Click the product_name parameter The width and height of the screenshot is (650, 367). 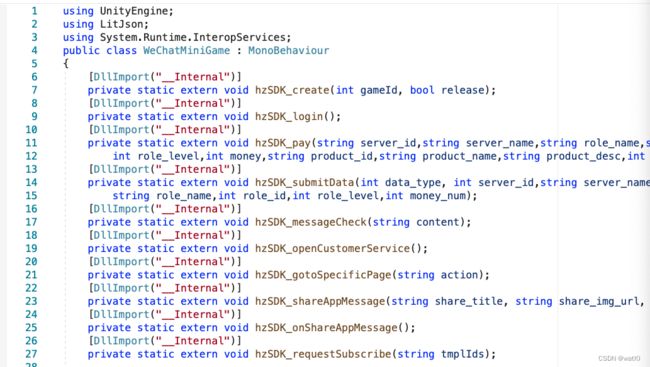[x=459, y=156]
